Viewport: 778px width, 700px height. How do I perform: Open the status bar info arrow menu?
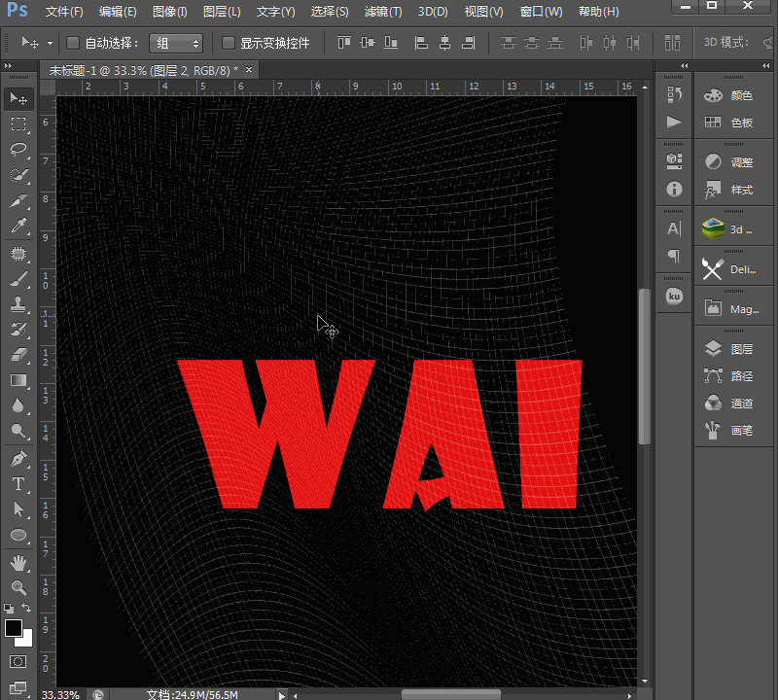coord(281,695)
